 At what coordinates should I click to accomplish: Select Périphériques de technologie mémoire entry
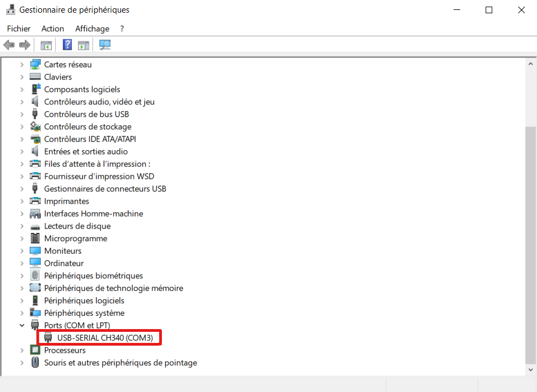[x=114, y=288]
